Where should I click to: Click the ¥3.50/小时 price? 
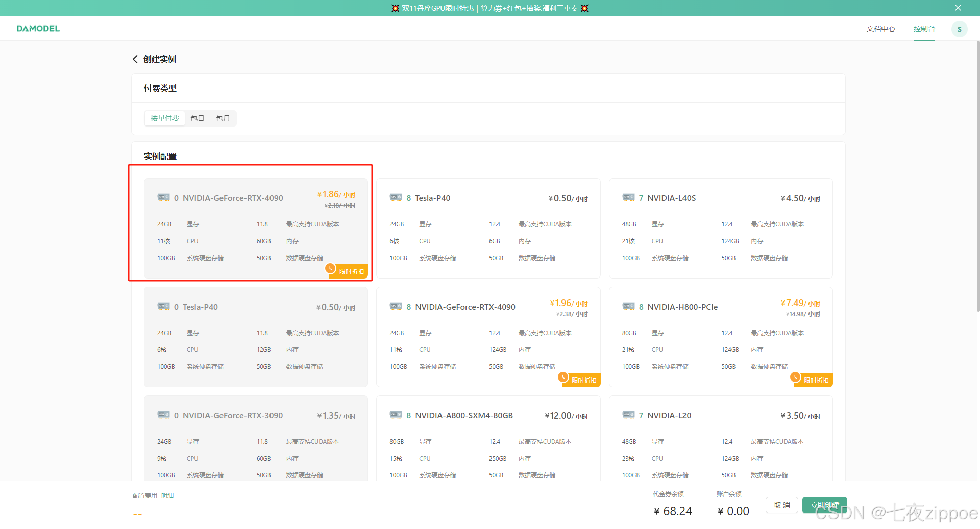point(800,416)
